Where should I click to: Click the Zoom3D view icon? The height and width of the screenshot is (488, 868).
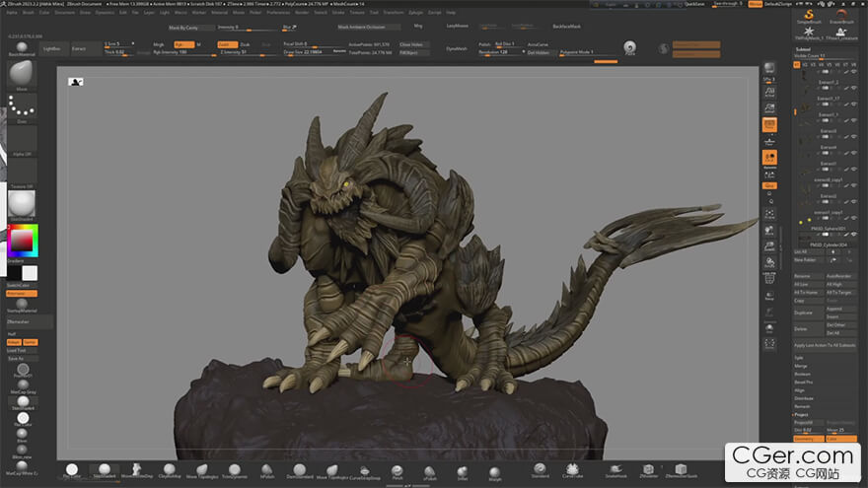(769, 246)
